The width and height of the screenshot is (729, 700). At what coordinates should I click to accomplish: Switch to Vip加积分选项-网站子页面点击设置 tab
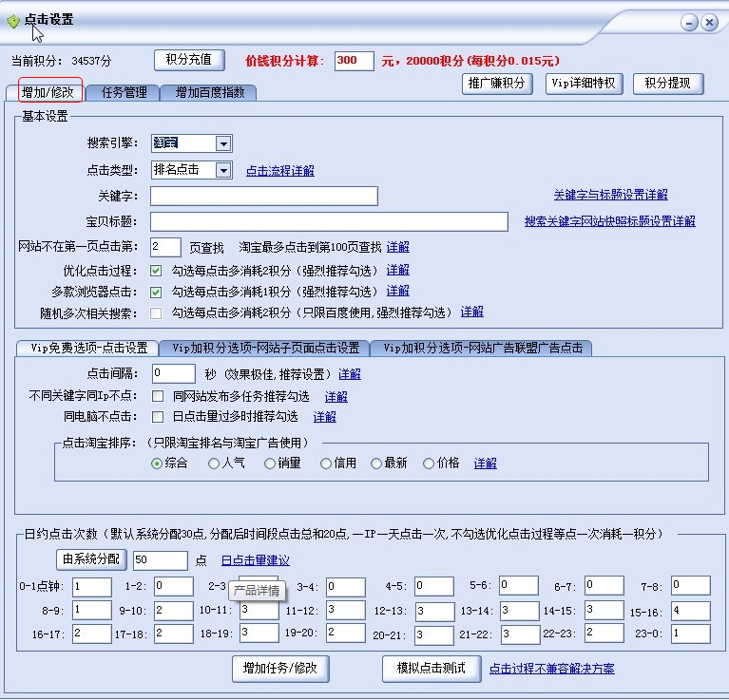coord(265,348)
